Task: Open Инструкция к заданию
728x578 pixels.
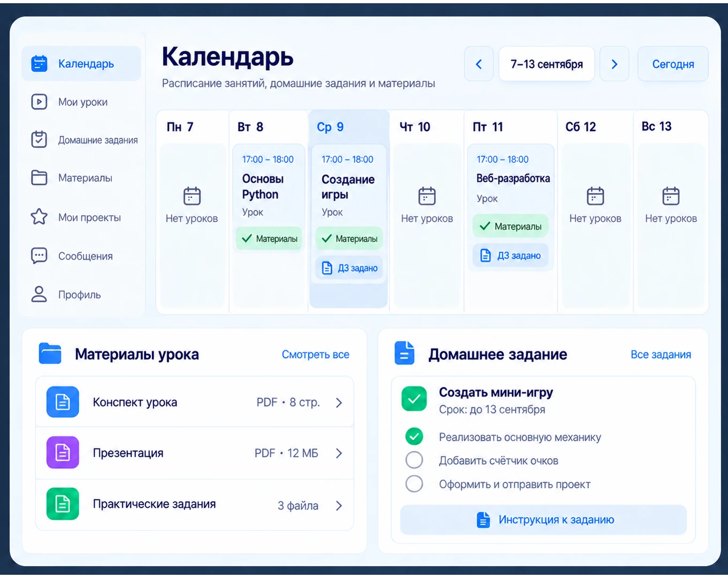Action: (543, 520)
